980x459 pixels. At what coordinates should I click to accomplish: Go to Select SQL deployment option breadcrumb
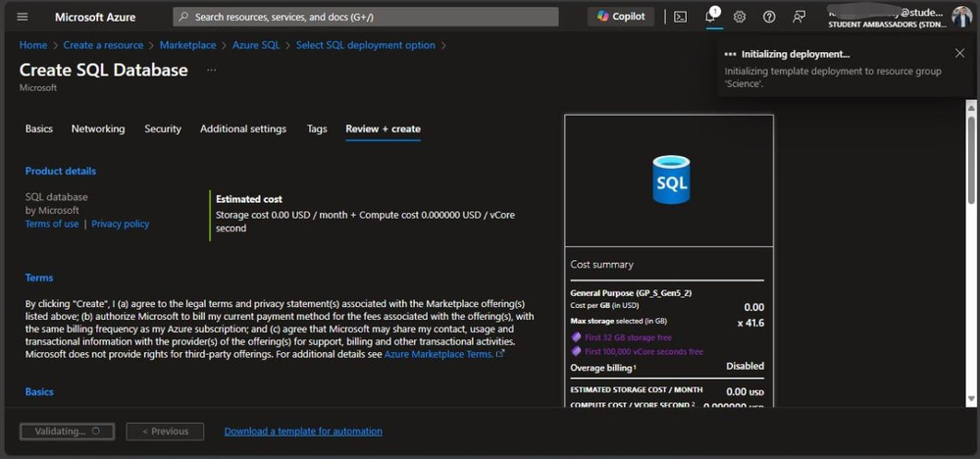point(366,45)
